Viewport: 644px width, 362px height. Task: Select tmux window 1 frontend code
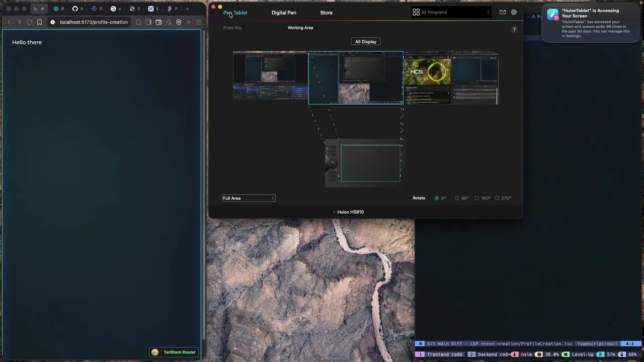pos(440,354)
